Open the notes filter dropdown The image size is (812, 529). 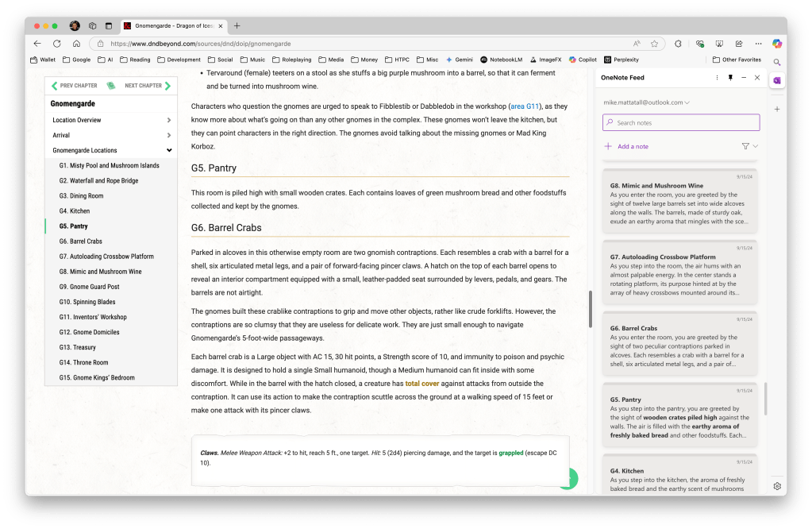point(749,146)
